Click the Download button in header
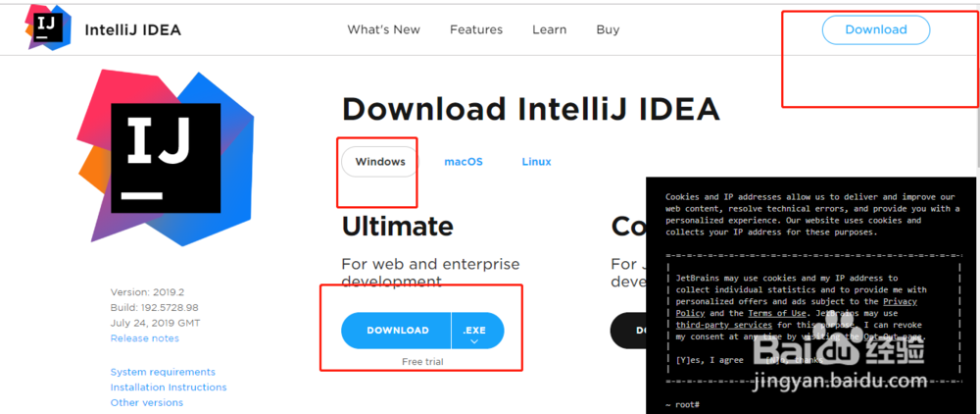The width and height of the screenshot is (980, 414). (875, 30)
